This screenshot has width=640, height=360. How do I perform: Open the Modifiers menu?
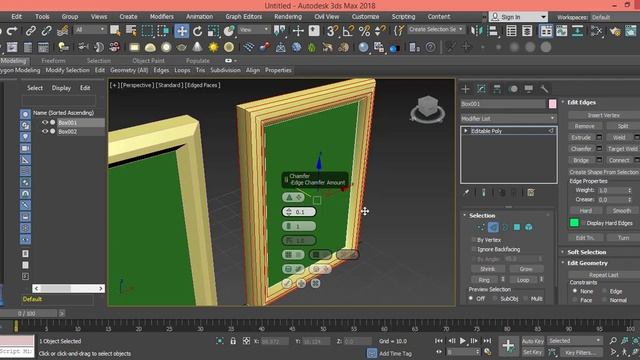coord(162,17)
